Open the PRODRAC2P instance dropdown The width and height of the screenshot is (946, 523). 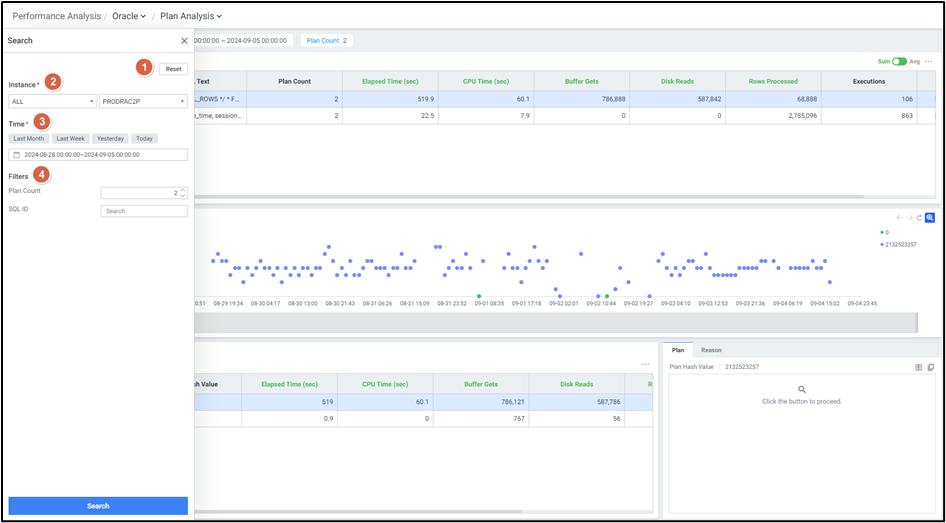pos(143,101)
